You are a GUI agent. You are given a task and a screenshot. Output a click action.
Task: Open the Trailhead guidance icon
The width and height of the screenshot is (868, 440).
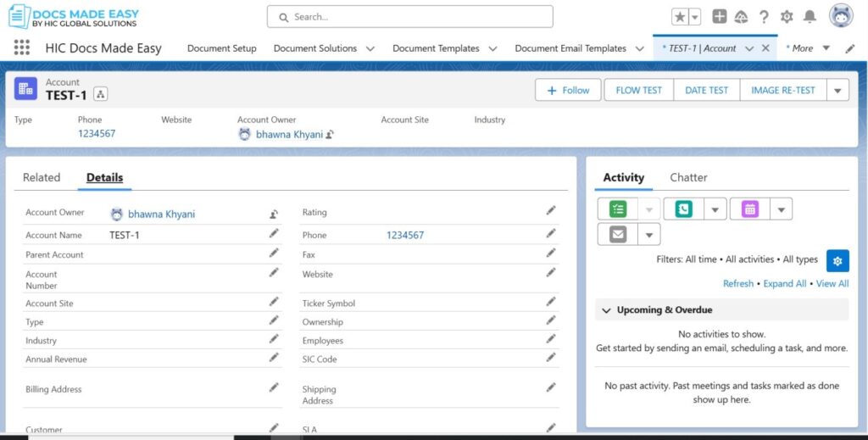coord(741,17)
